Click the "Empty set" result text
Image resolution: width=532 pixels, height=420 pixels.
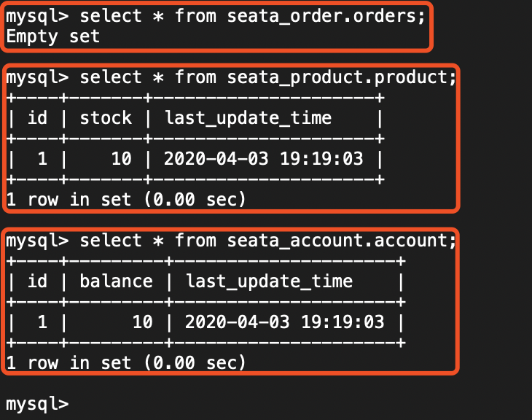pos(52,36)
